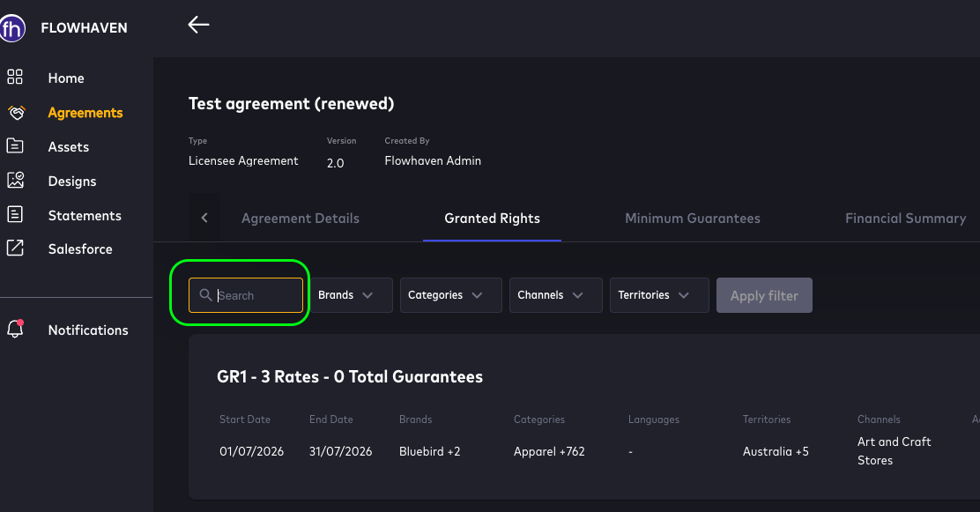980x512 pixels.
Task: Click the Art and Craft Stores channel value
Action: click(895, 450)
